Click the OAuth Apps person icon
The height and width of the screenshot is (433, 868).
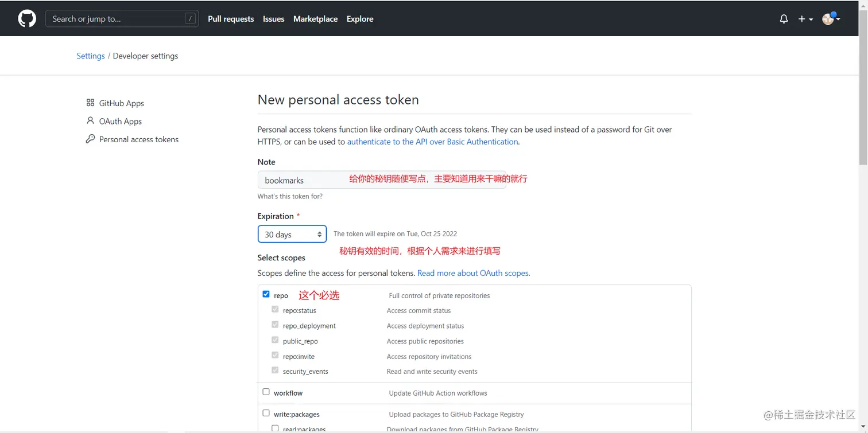click(90, 121)
